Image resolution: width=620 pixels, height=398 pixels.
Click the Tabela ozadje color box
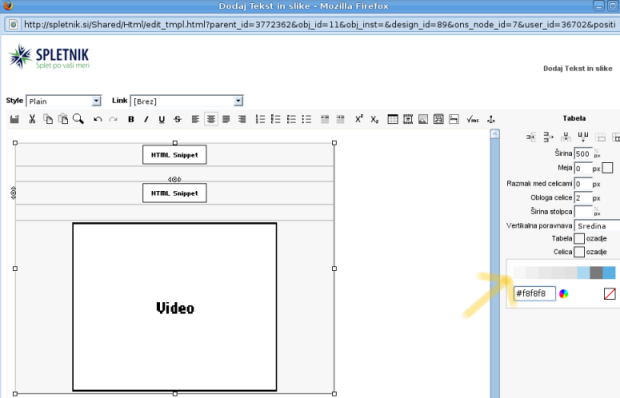pos(579,239)
